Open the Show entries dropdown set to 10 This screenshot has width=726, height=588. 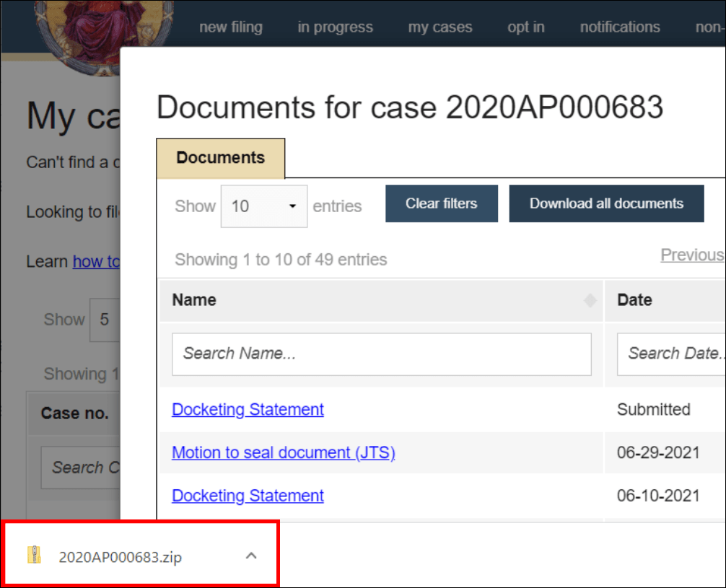point(263,206)
